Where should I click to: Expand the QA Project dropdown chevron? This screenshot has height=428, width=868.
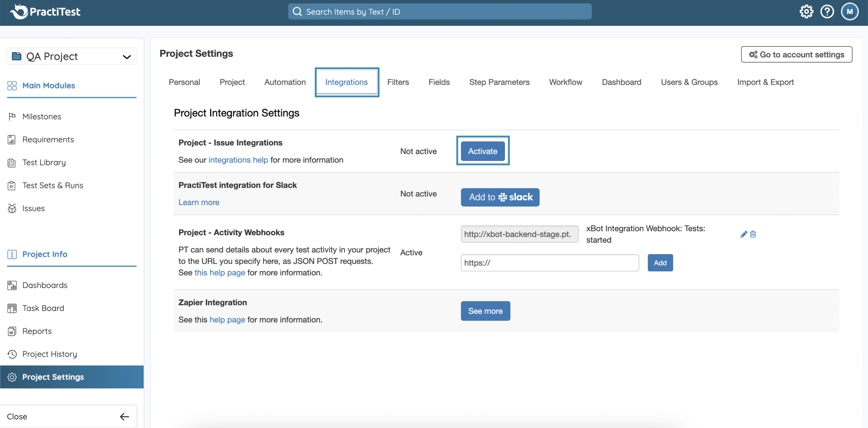(x=126, y=57)
